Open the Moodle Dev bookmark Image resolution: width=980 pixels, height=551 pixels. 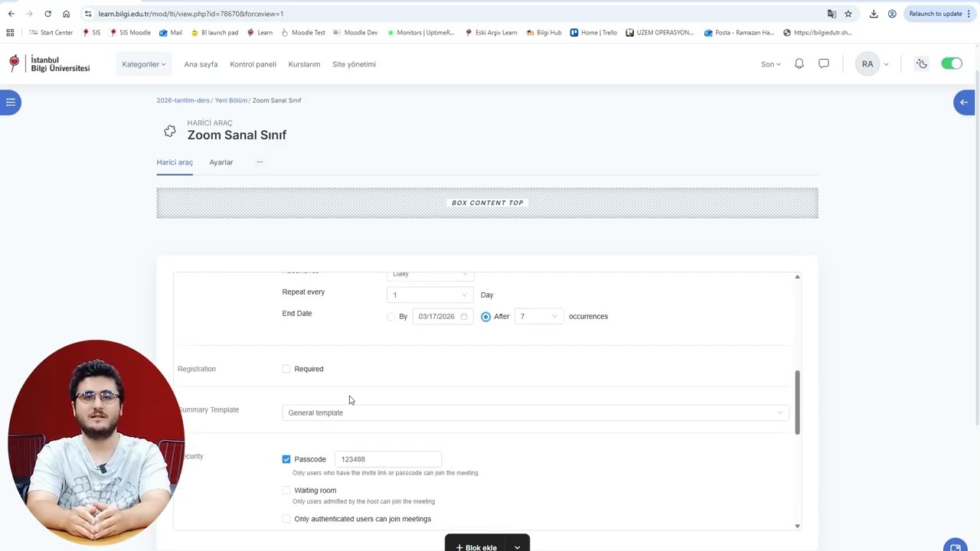(355, 33)
